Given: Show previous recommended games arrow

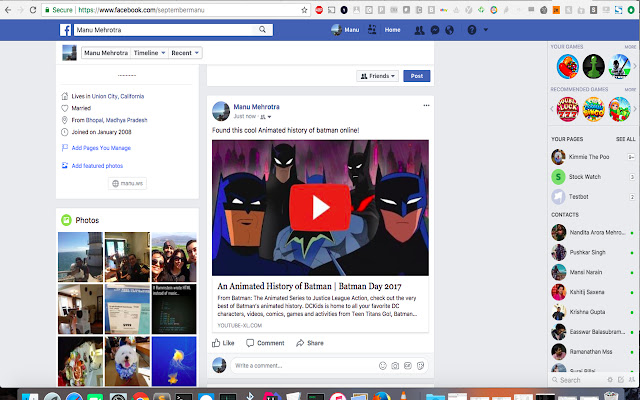Looking at the screenshot, I should coord(552,109).
